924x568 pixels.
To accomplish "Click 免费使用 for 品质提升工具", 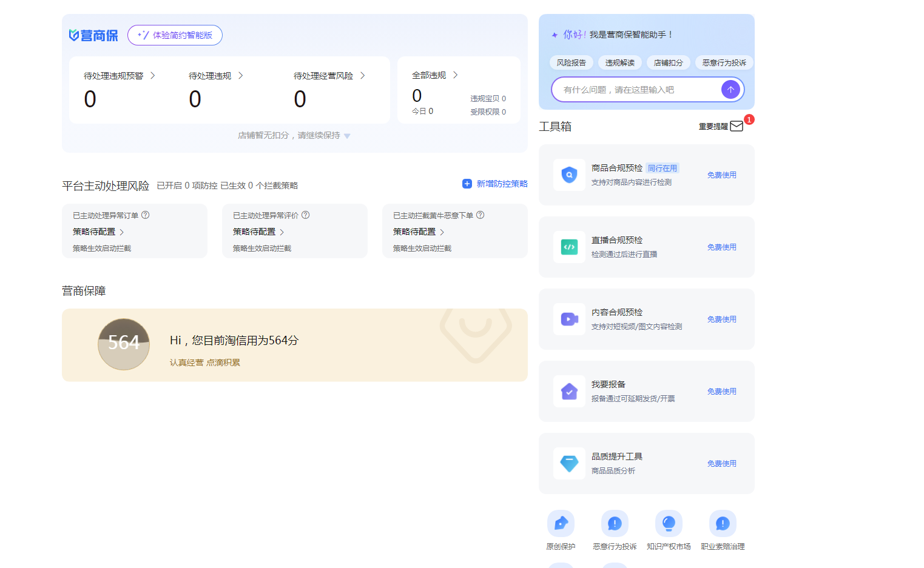I will 722,464.
